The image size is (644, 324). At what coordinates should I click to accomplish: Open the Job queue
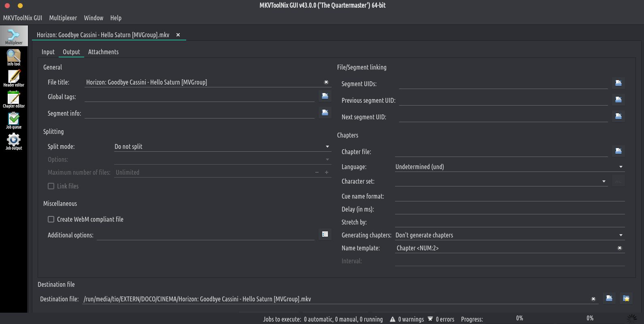tap(14, 121)
